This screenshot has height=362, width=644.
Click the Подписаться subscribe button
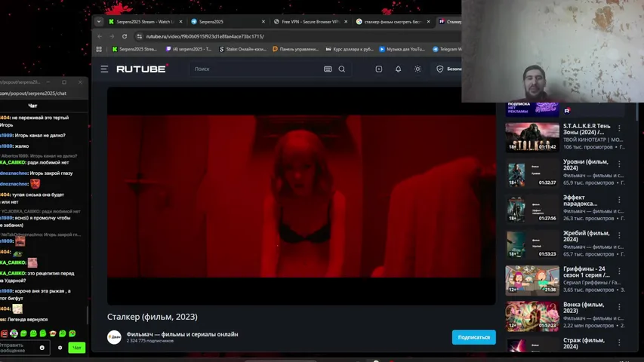coord(473,337)
